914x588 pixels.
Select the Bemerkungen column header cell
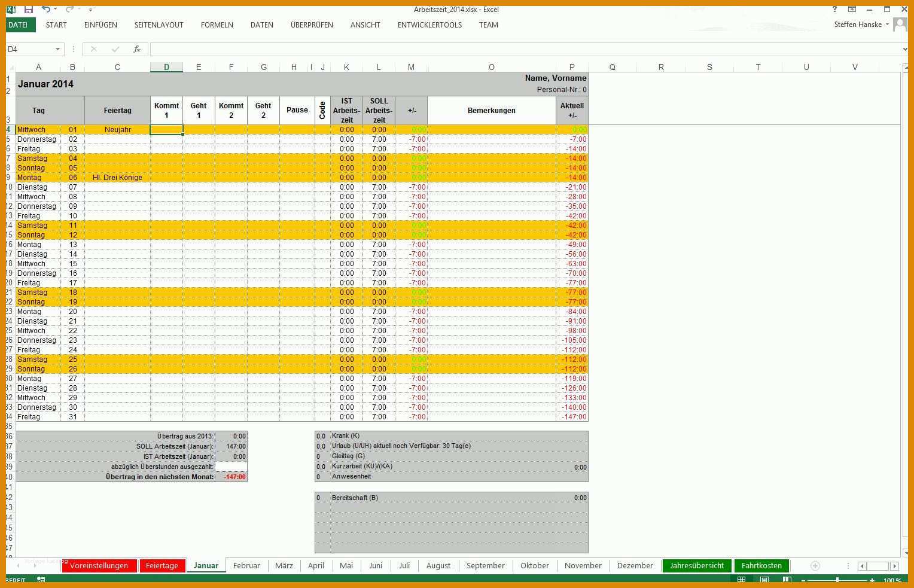[492, 111]
